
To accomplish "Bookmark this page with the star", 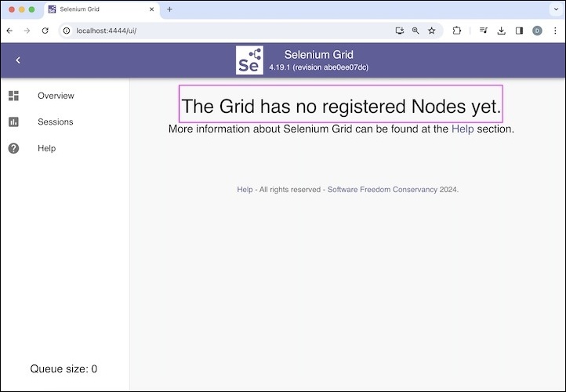I will click(432, 31).
